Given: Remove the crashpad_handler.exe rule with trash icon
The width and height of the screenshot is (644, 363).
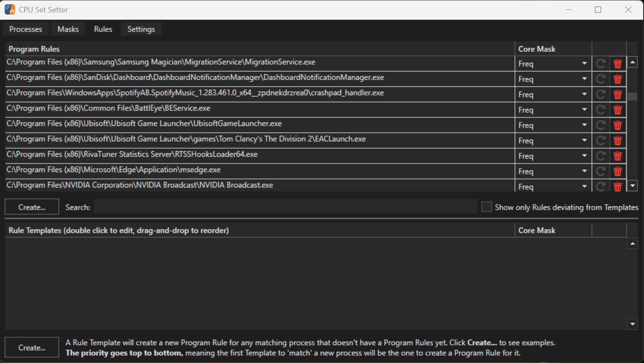Looking at the screenshot, I should tap(618, 94).
